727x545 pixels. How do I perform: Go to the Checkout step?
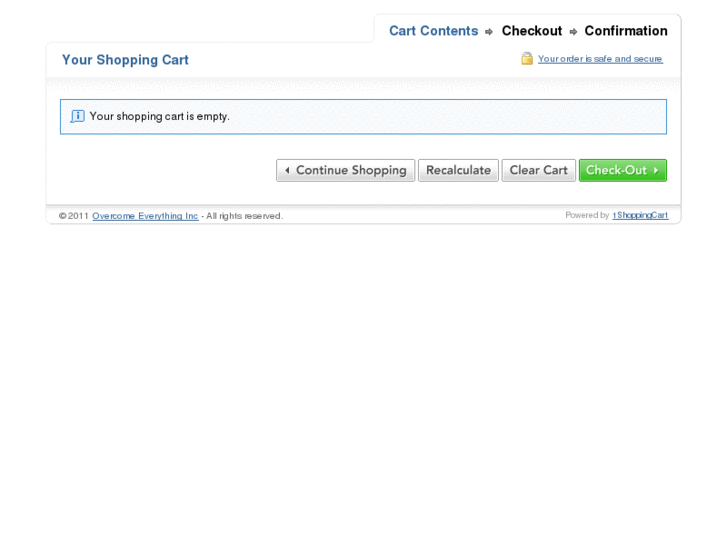tap(531, 31)
